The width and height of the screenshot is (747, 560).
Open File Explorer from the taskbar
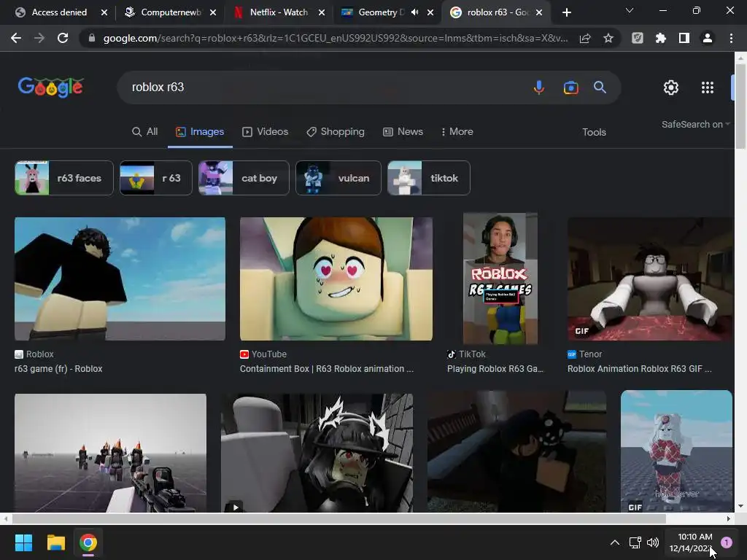pyautogui.click(x=55, y=542)
